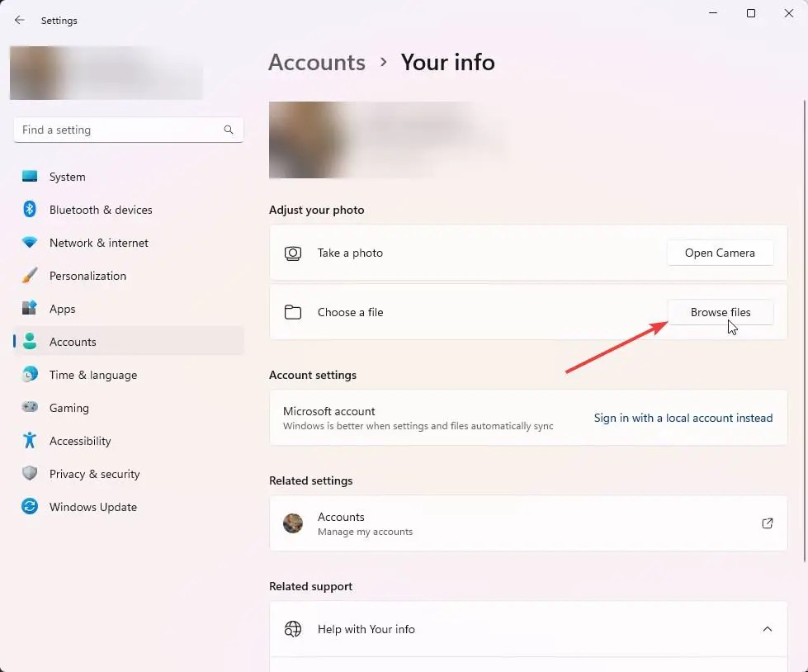The width and height of the screenshot is (808, 672).
Task: Click the back arrow in Settings
Action: 20,20
